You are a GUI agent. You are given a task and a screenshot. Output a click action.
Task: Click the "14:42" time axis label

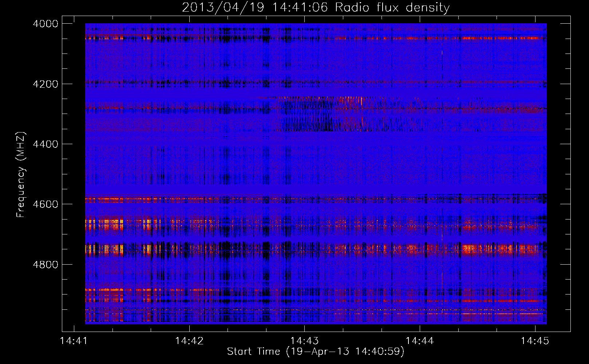click(x=189, y=341)
